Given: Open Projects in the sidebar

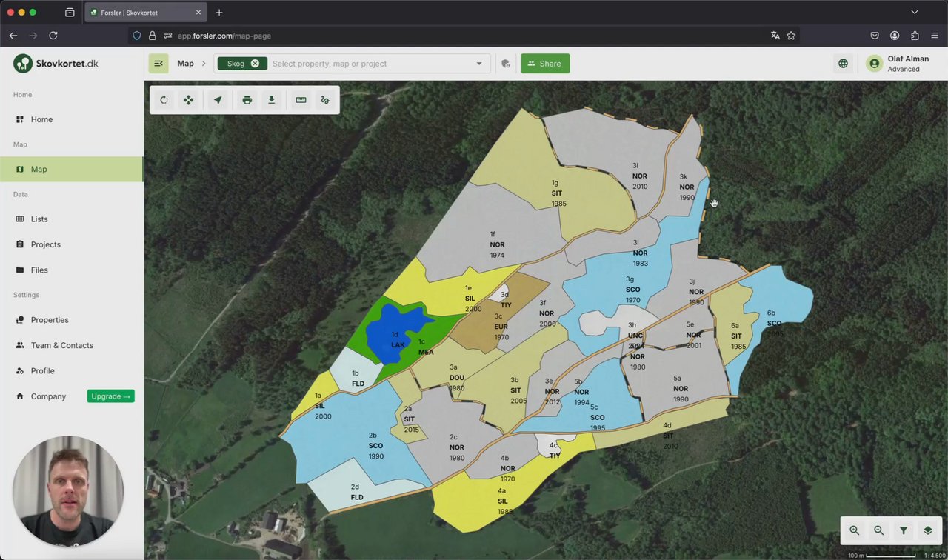Looking at the screenshot, I should [x=72, y=244].
